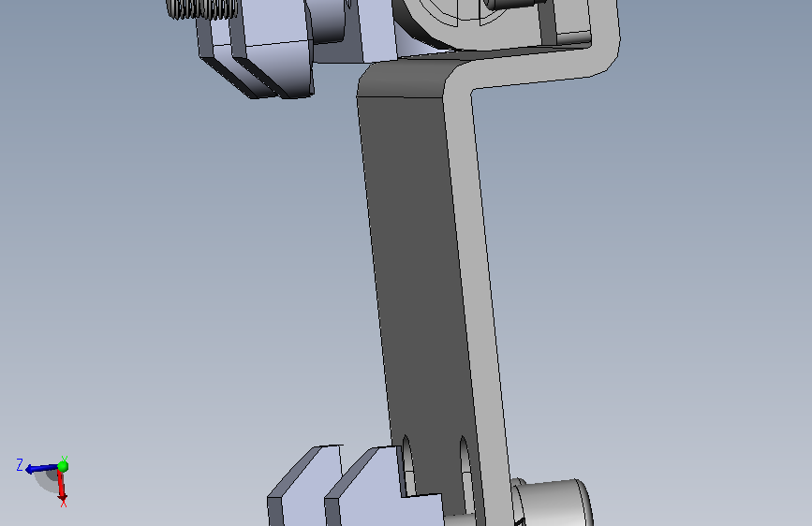Click the blue Z axis of the orientation triad

click(41, 469)
